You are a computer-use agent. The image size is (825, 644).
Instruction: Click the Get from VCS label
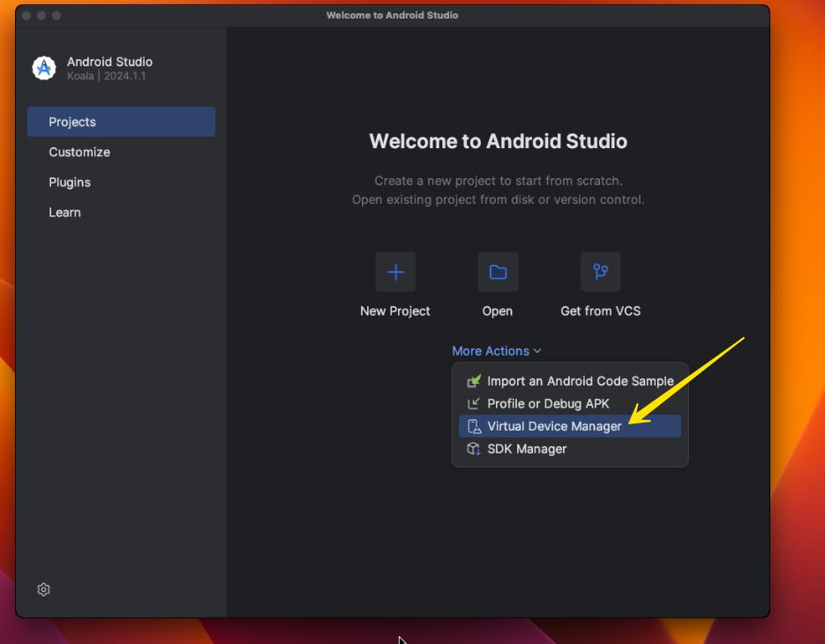[x=600, y=311]
